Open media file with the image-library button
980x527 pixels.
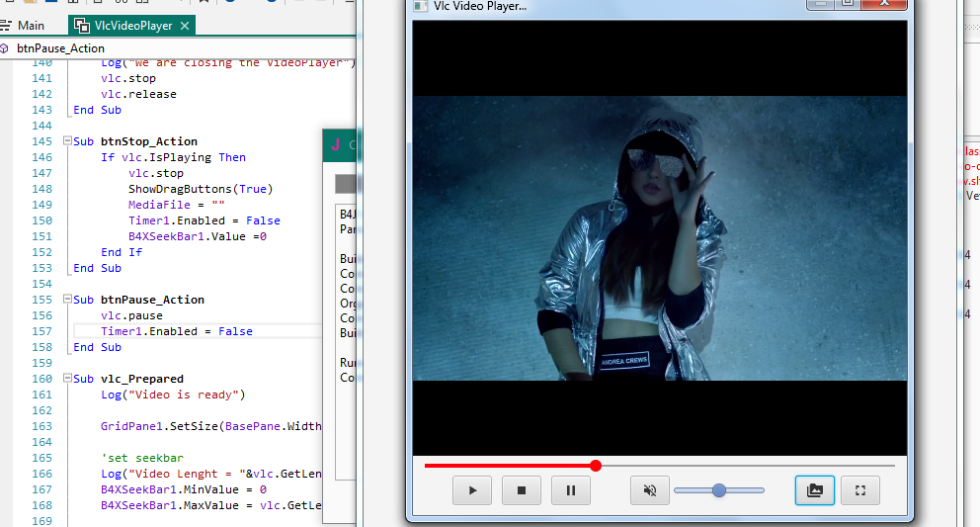(814, 490)
